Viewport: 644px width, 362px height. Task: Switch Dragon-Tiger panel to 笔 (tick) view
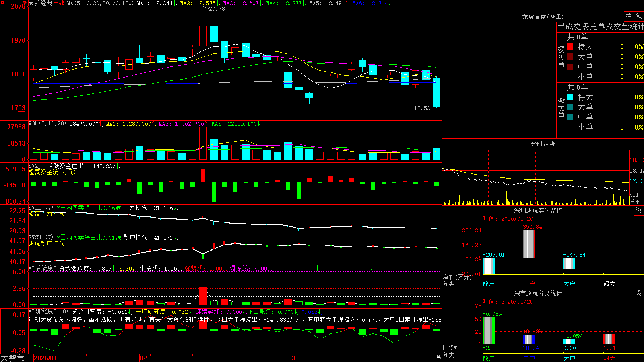[x=639, y=16]
